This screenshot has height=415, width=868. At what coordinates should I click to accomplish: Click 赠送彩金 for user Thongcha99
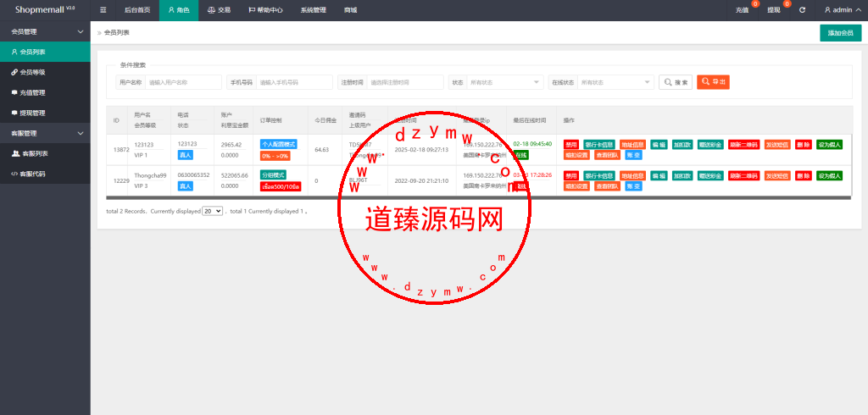[x=711, y=175]
